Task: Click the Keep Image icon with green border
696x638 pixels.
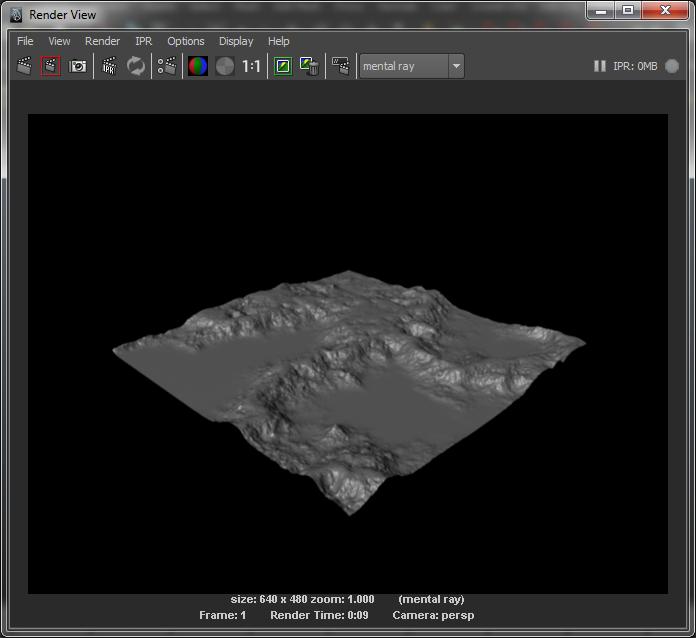Action: [283, 67]
